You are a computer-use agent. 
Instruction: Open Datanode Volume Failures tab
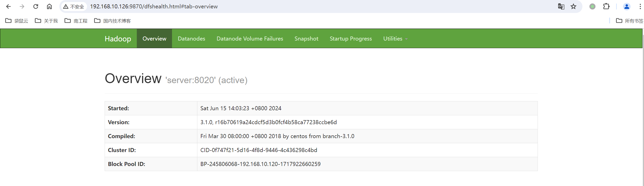point(250,39)
